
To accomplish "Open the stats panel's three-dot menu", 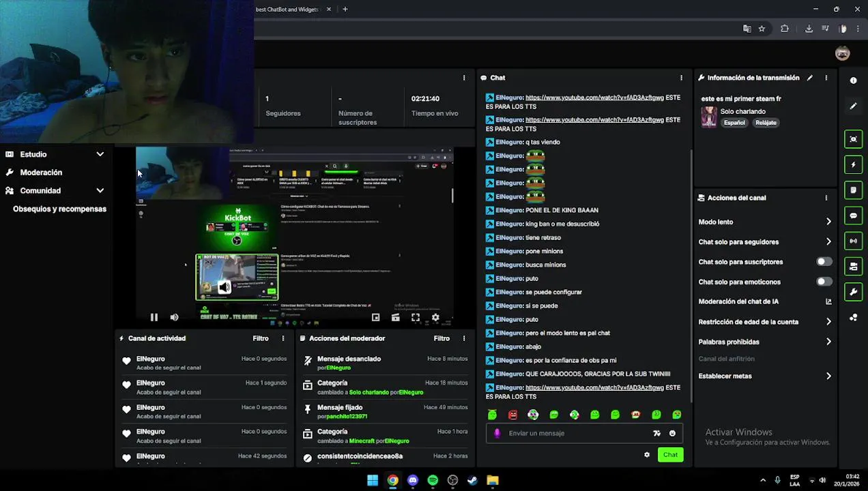I will pos(464,78).
